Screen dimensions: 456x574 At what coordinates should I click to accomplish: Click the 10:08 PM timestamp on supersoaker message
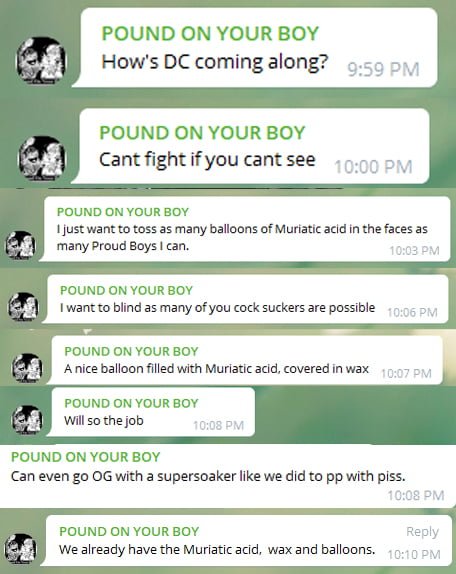(x=416, y=495)
